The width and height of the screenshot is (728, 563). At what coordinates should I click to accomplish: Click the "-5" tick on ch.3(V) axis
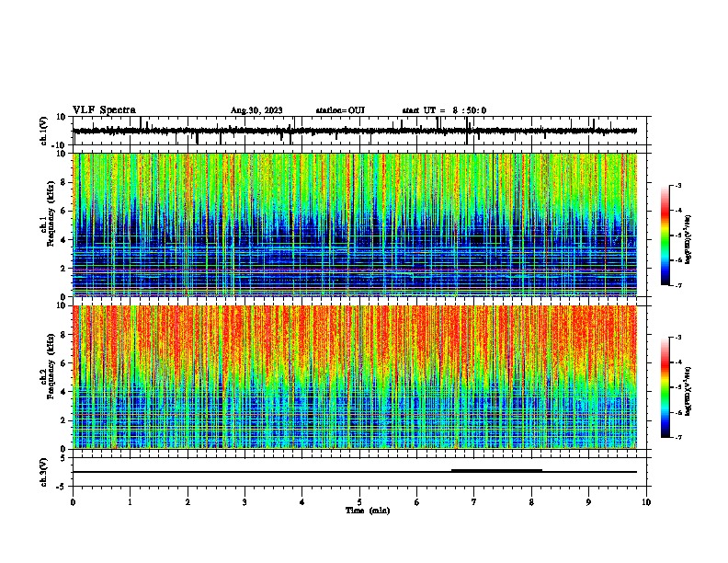tap(63, 487)
